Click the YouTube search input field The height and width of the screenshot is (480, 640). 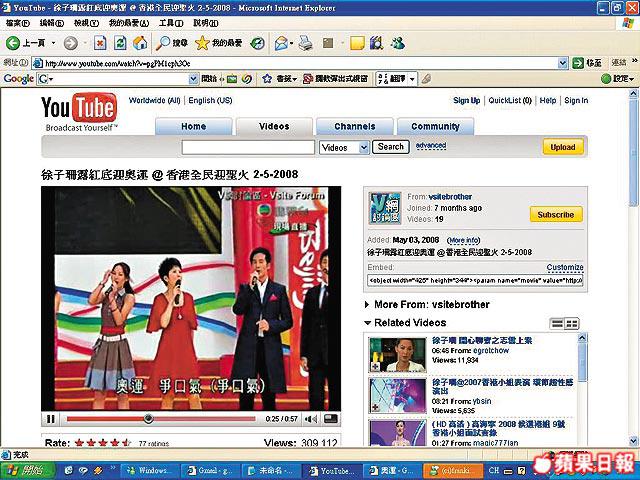point(248,147)
